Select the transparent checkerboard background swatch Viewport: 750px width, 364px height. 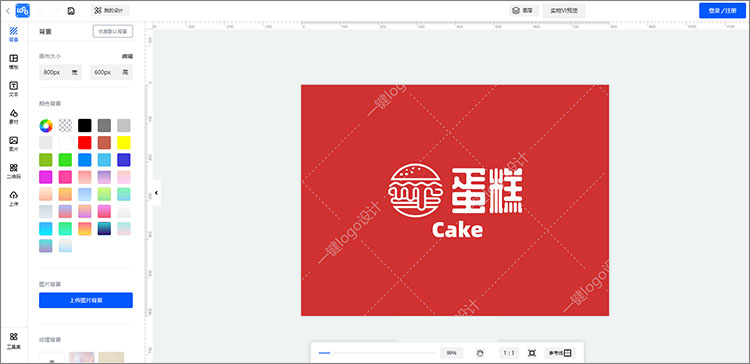(66, 126)
